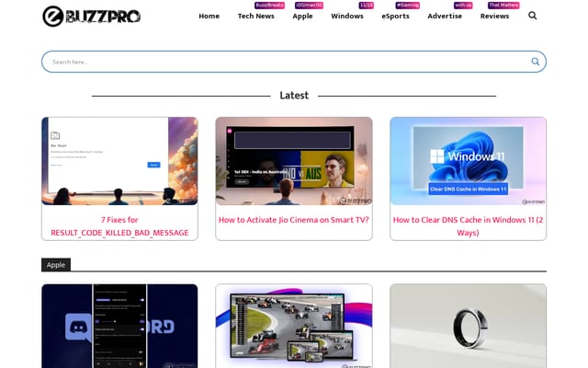
Task: Click the 'That Matters' badge above Reviews
Action: pyautogui.click(x=503, y=6)
